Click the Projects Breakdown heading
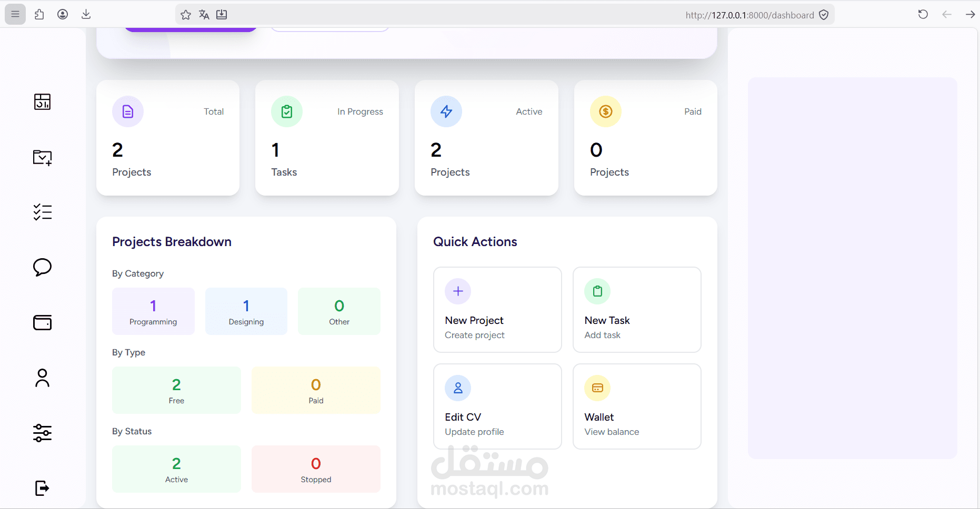This screenshot has width=980, height=509. (x=172, y=242)
